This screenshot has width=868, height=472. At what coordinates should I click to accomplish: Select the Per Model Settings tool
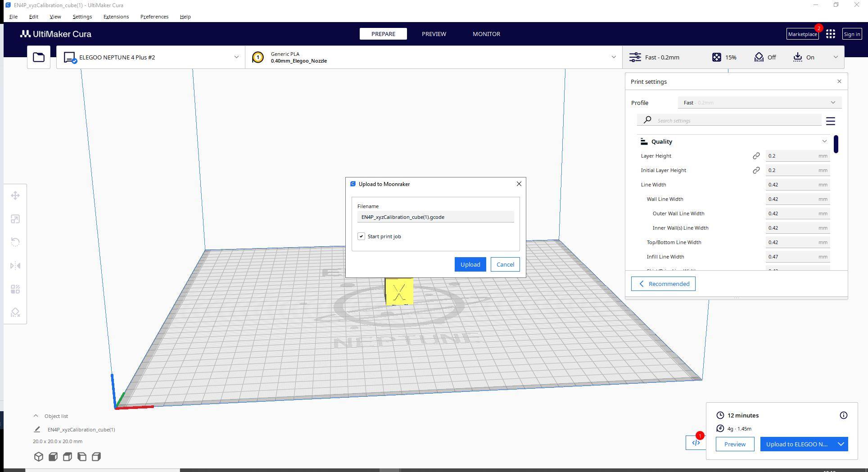coord(15,289)
